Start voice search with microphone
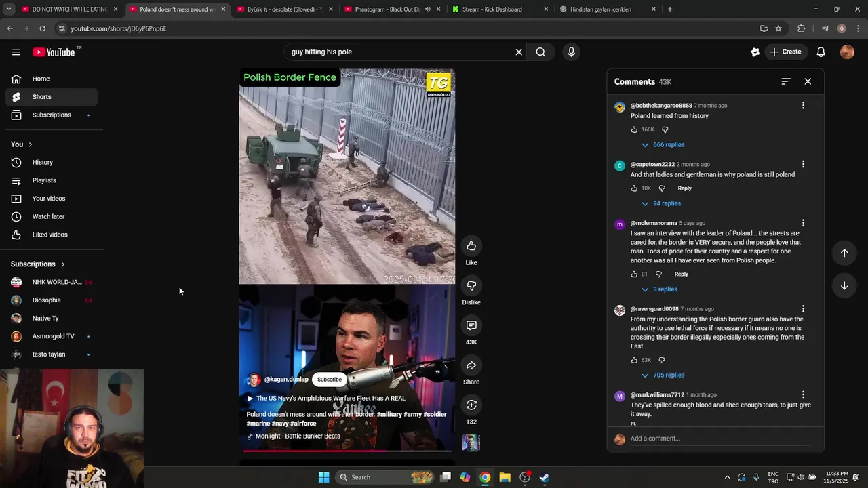 pos(571,52)
